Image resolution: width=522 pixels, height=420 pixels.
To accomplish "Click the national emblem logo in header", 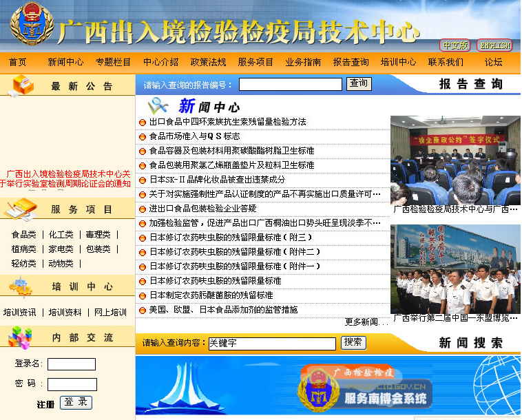I will (32, 23).
